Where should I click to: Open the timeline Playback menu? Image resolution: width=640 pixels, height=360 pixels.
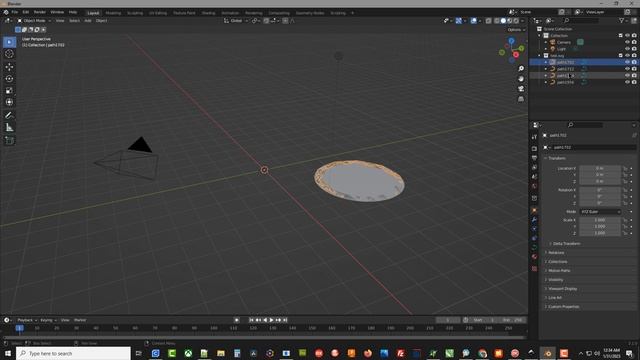pyautogui.click(x=27, y=320)
